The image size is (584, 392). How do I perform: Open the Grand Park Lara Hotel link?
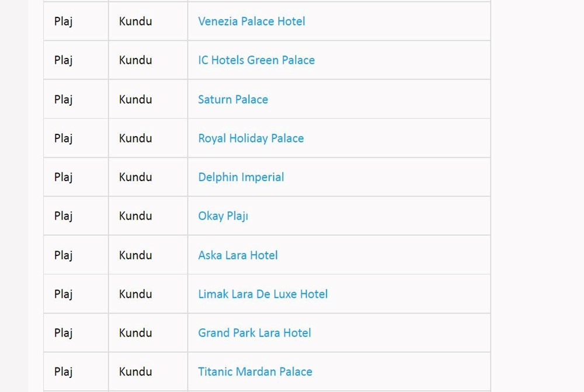tap(254, 333)
